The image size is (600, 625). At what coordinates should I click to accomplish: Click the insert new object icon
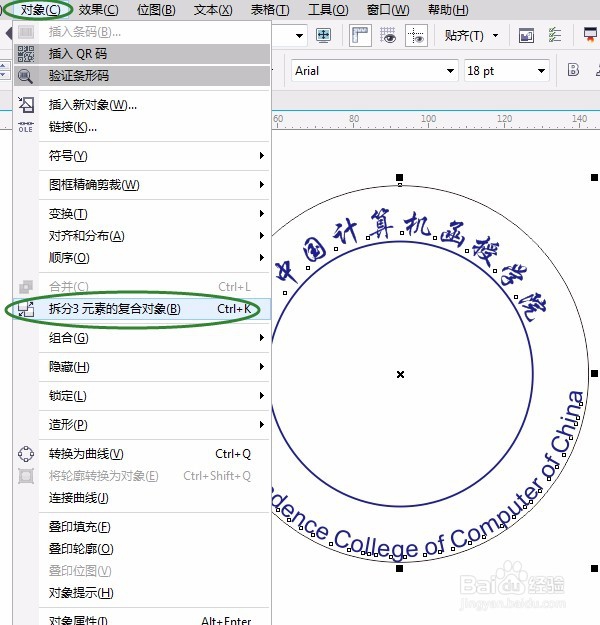26,105
